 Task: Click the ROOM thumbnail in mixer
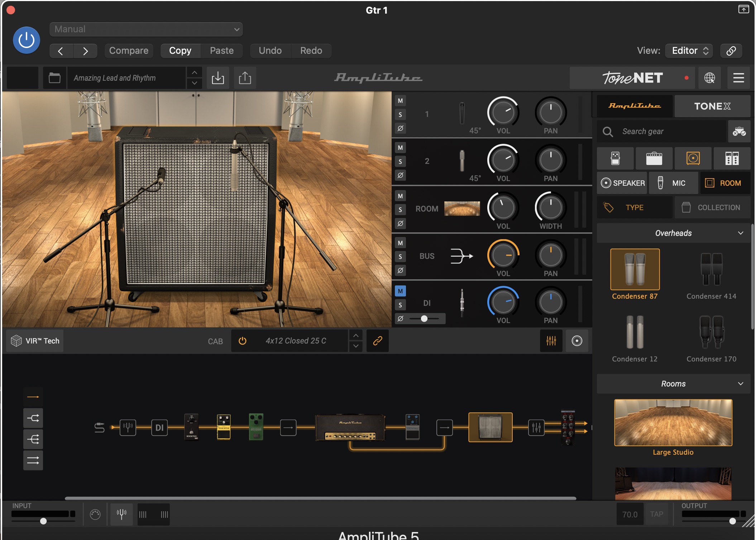tap(462, 208)
